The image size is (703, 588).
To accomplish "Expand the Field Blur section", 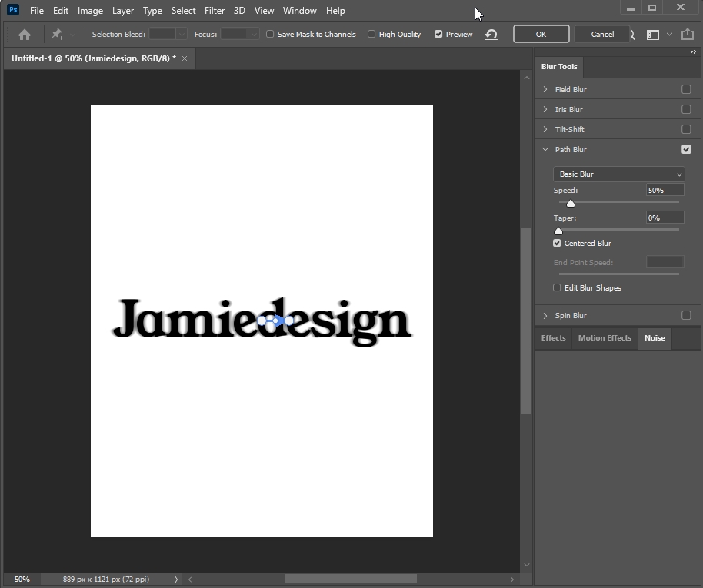I will point(545,89).
